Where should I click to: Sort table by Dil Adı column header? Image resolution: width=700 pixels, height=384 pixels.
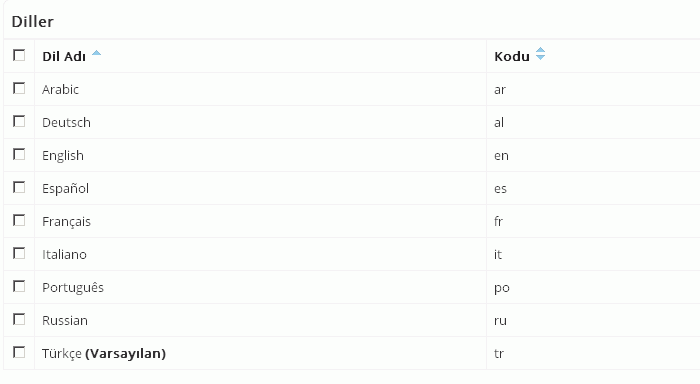(x=64, y=57)
